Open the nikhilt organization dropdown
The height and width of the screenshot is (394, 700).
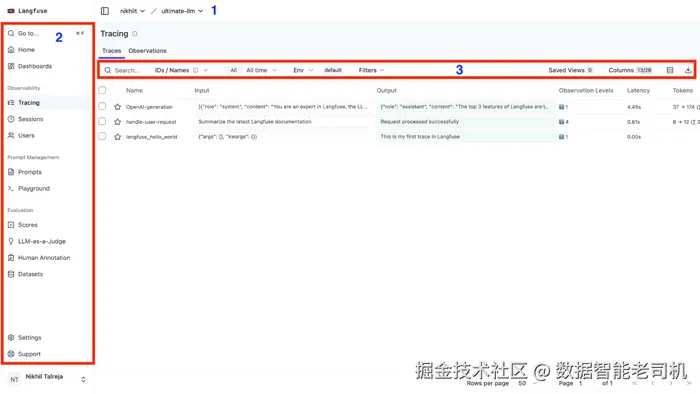click(x=132, y=11)
